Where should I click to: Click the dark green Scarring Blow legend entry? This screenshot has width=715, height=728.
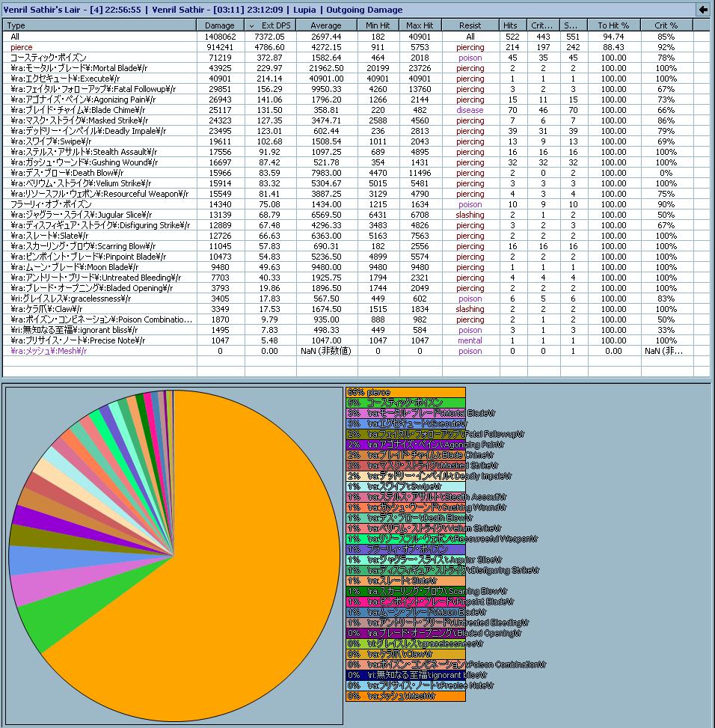point(405,592)
